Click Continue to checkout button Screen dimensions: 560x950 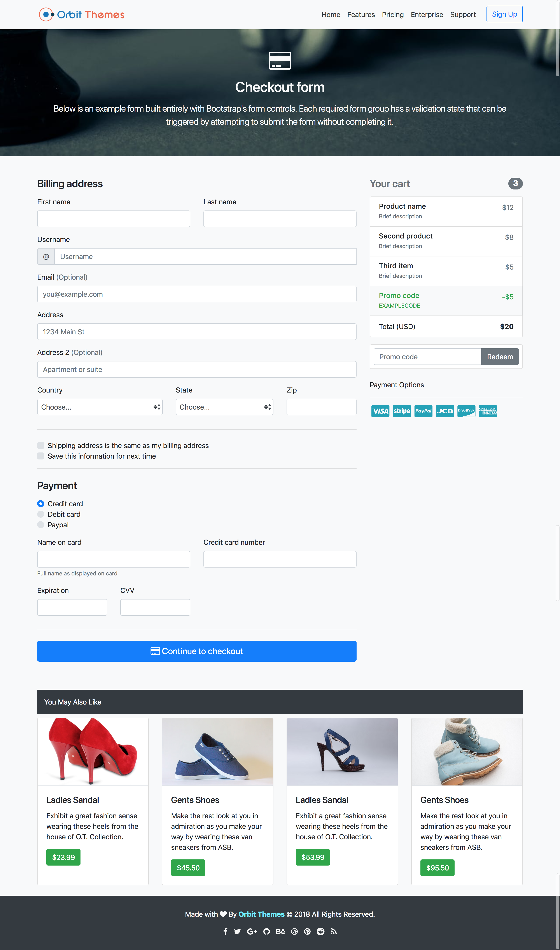pyautogui.click(x=197, y=651)
